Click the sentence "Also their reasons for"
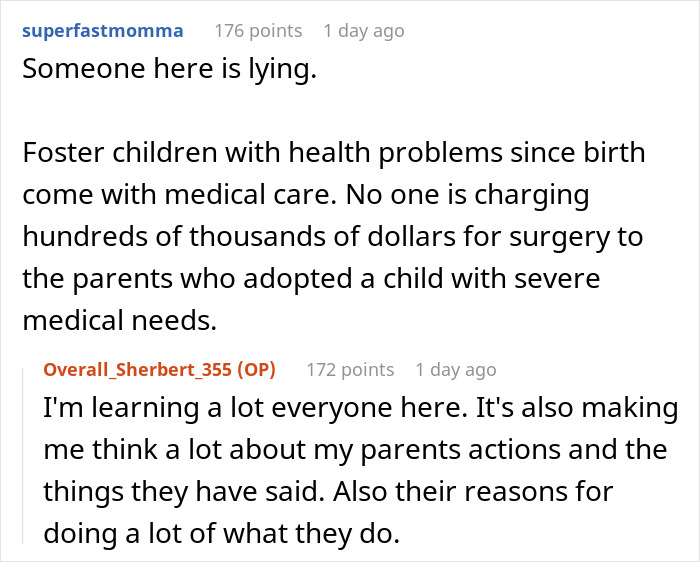700x562 pixels. (498, 492)
